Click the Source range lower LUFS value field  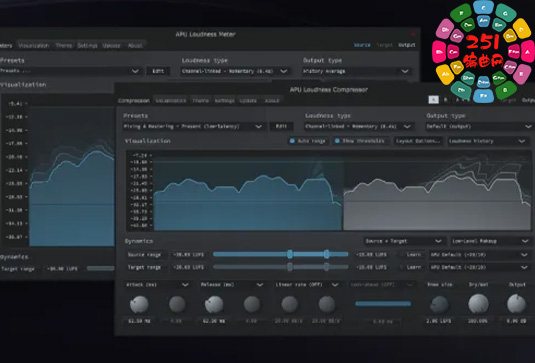coord(189,255)
